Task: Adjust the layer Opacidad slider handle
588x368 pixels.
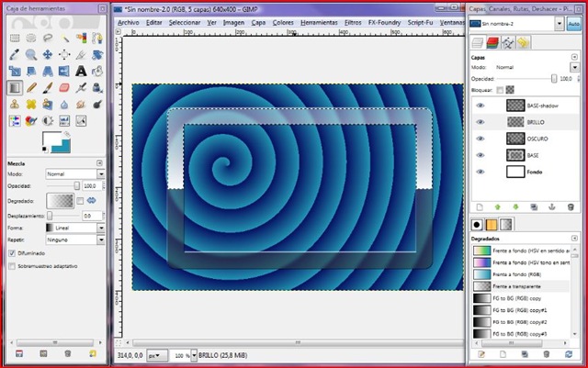Action: click(x=554, y=79)
